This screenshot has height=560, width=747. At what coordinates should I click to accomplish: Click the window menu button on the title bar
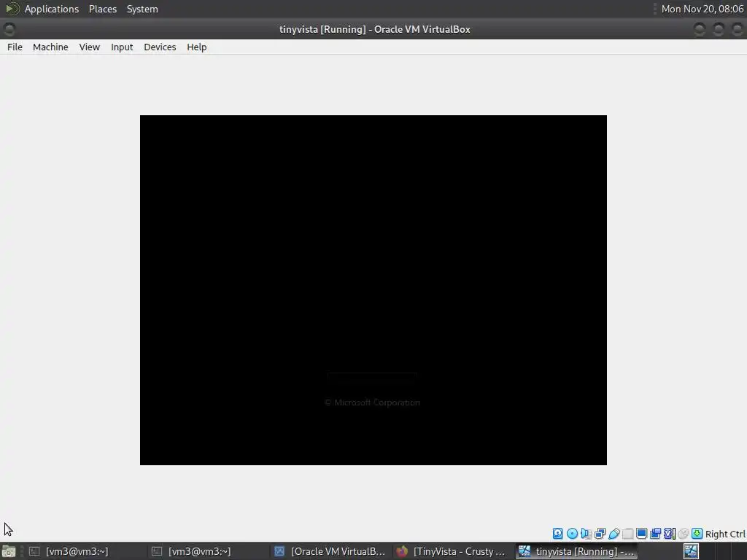[9, 29]
